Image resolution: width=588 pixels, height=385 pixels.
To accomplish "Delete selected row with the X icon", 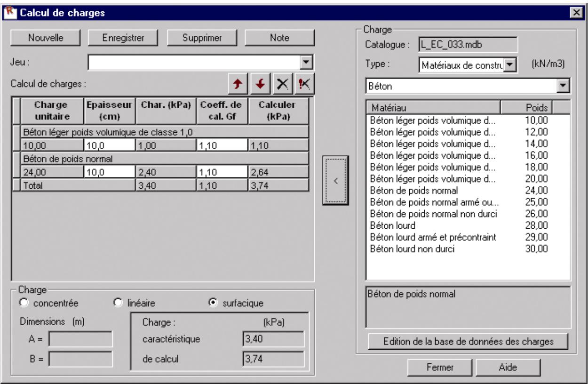I will coord(282,83).
